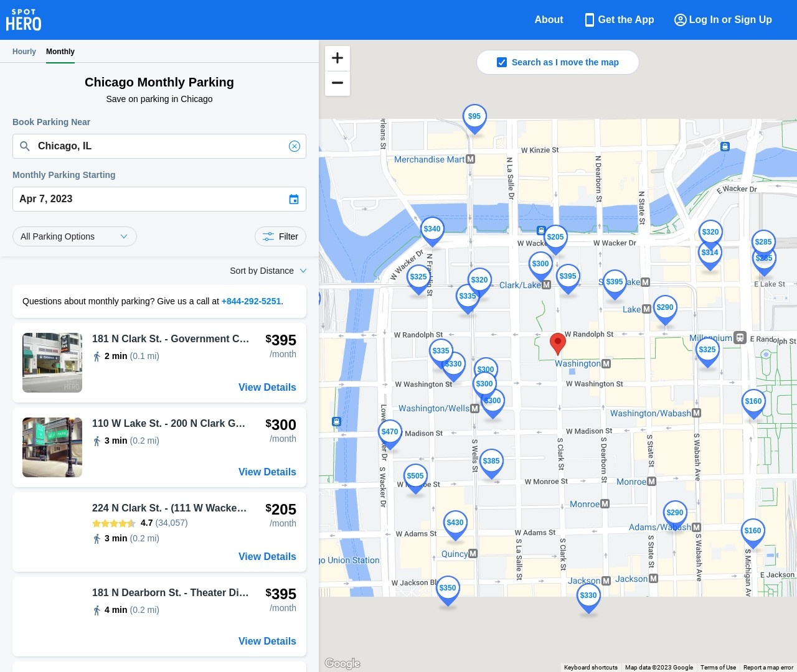Open Keyboard shortcuts on map
The width and height of the screenshot is (797, 672).
pos(590,668)
